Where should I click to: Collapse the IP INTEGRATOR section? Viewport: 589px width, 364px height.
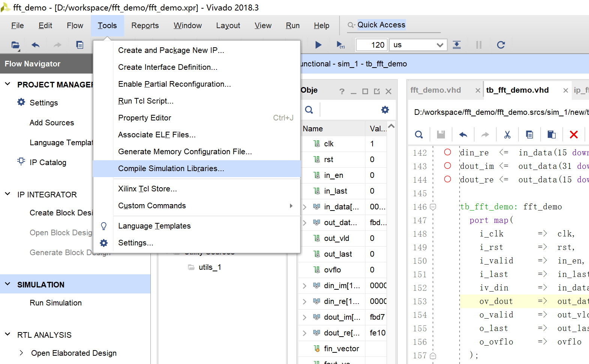[8, 194]
